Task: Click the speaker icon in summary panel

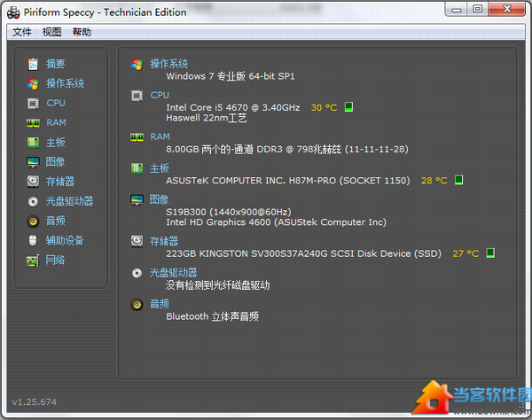Action: click(x=137, y=305)
